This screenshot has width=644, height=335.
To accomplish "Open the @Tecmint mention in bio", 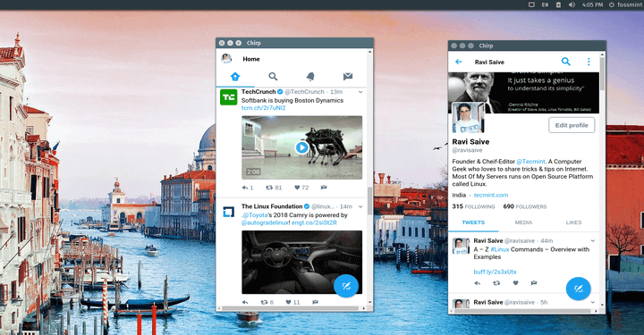I will point(530,162).
